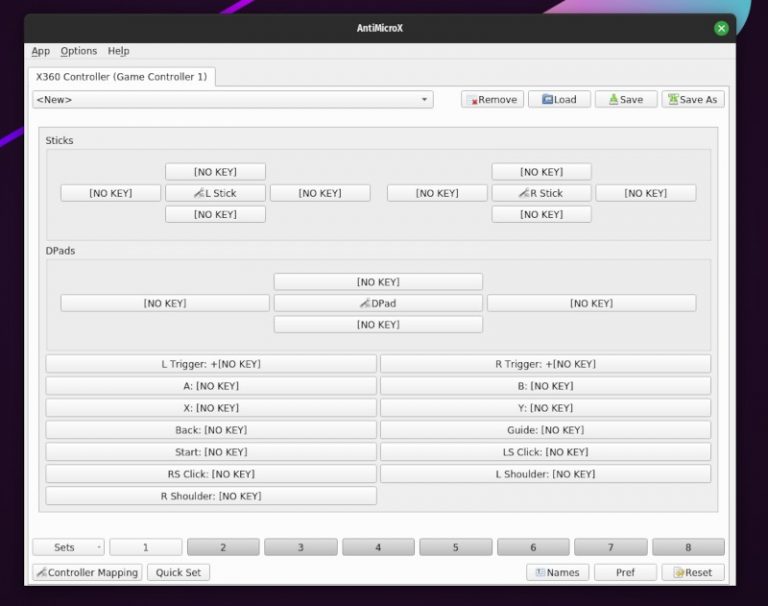
Task: Open Controller Mapping
Action: pyautogui.click(x=87, y=572)
